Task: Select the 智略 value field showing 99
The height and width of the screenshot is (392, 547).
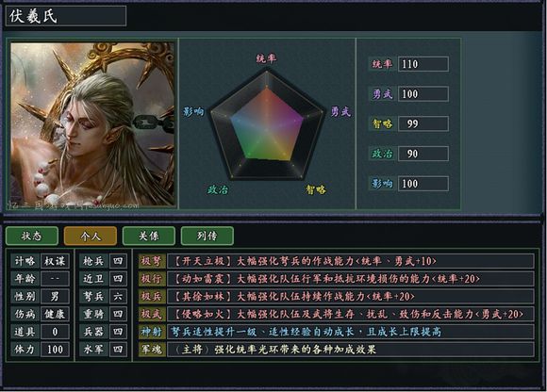Action: [423, 123]
